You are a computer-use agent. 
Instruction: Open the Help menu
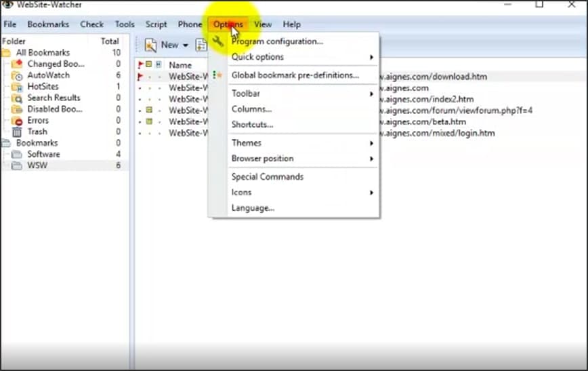(x=291, y=24)
